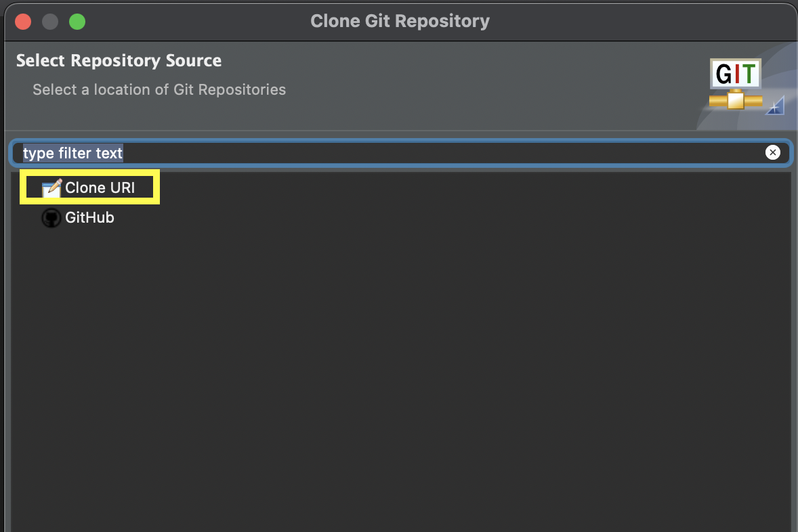The width and height of the screenshot is (798, 532).
Task: Click the "Select a location of Git Repositories" description
Action: pos(159,89)
